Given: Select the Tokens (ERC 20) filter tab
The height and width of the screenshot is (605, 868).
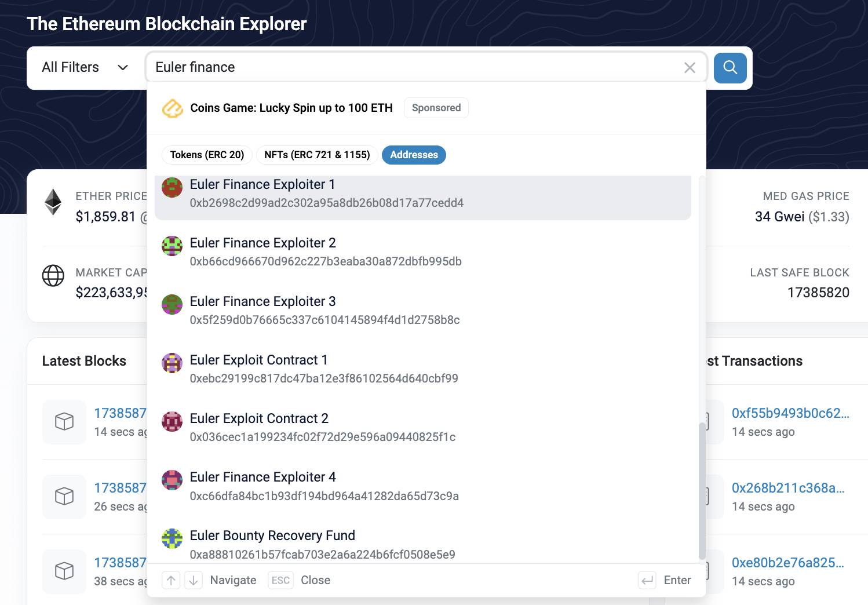Looking at the screenshot, I should (207, 155).
